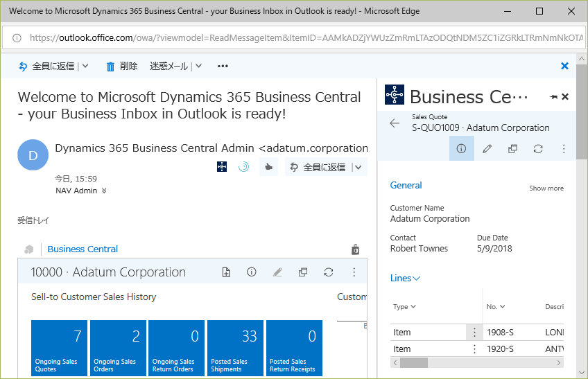The image size is (588, 379).
Task: Click the spinning swirl add-in icon
Action: (244, 166)
